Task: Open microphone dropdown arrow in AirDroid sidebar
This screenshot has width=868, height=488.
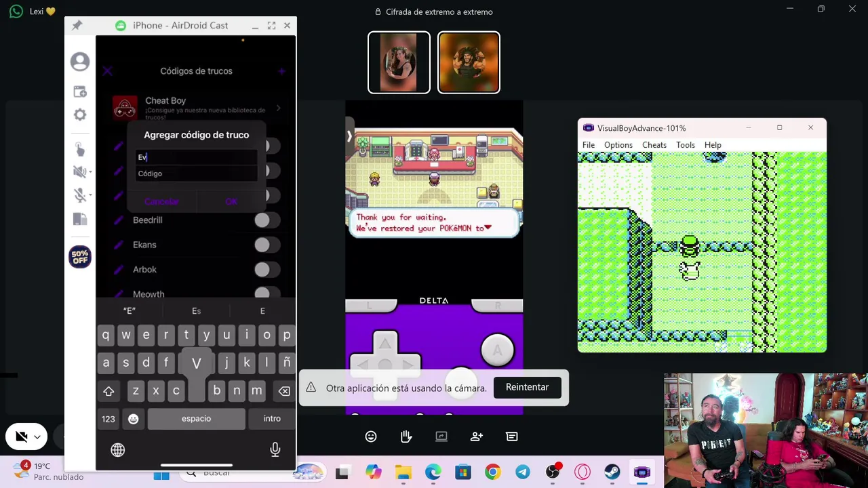Action: tap(90, 195)
